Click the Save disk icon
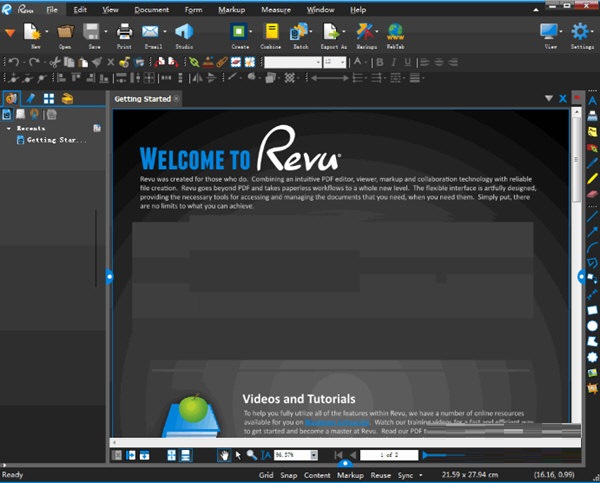 pos(91,32)
